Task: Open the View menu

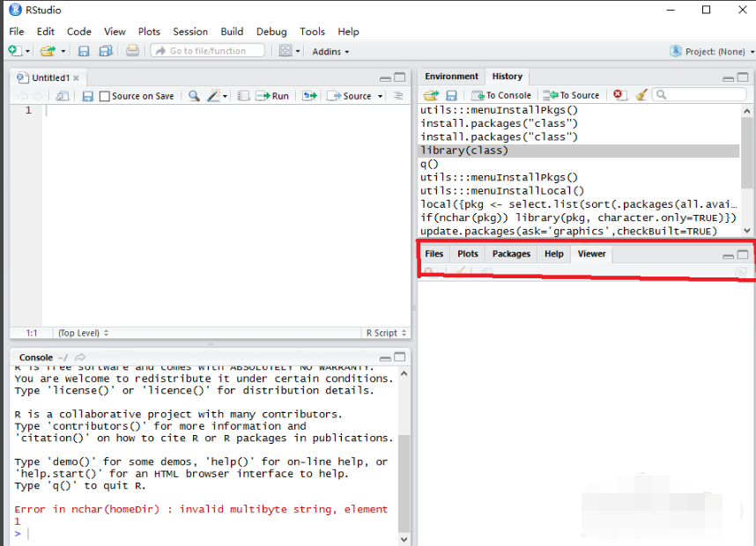Action: point(115,32)
